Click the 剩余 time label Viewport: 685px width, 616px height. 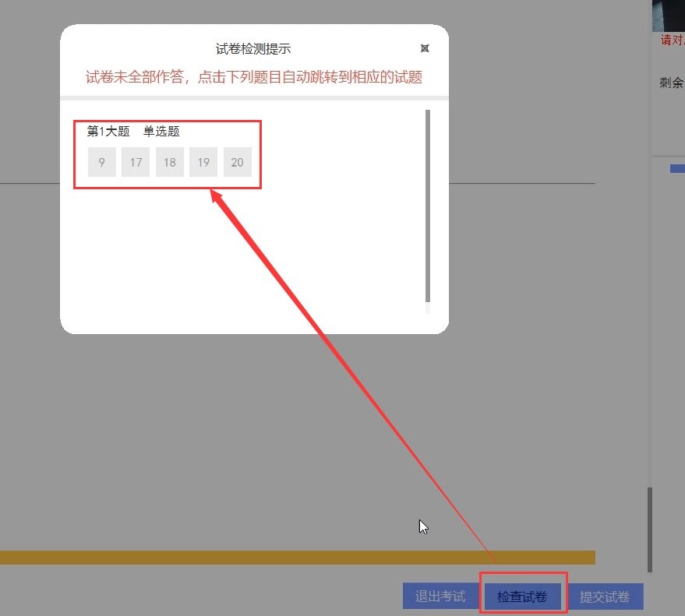671,83
